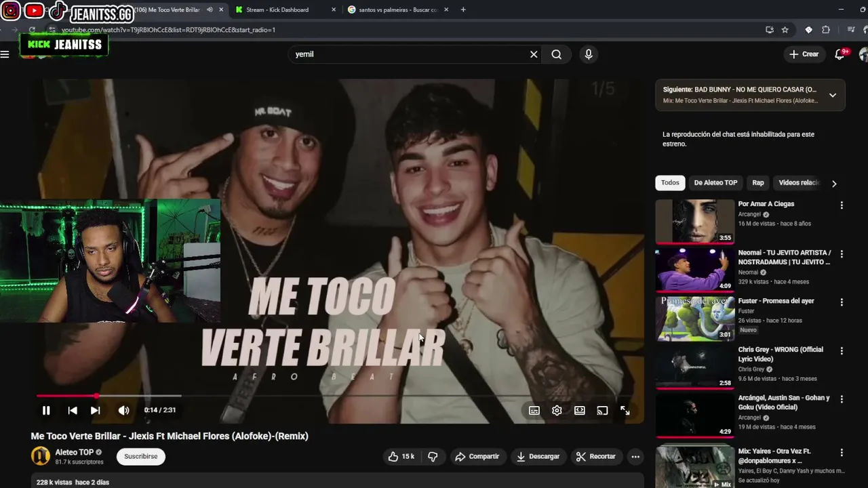Select the Todos filter chip

[670, 182]
